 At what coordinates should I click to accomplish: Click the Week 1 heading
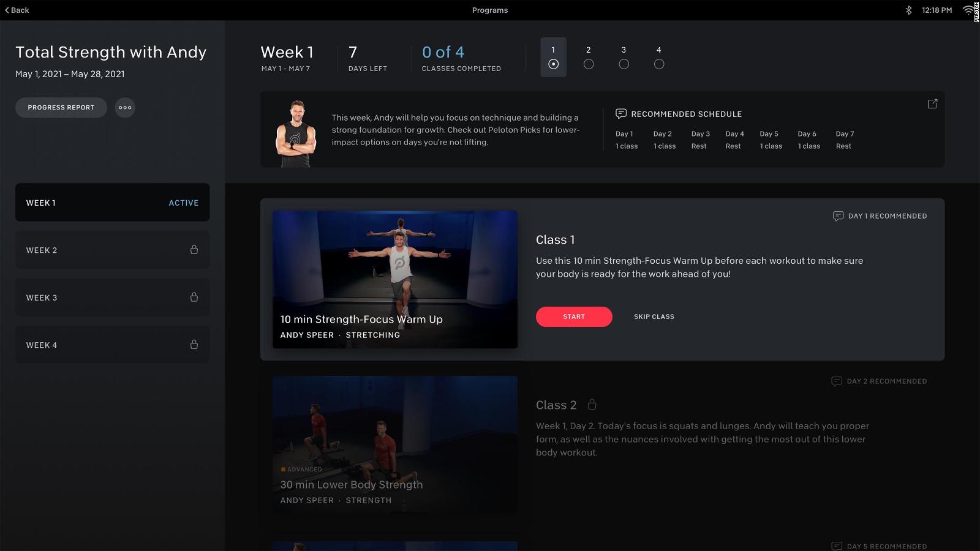pos(287,52)
